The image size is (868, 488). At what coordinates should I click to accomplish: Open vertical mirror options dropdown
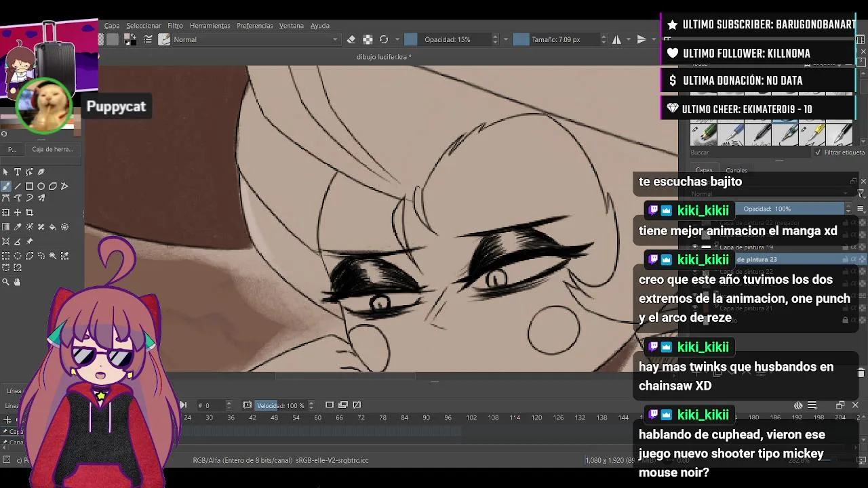click(x=653, y=39)
